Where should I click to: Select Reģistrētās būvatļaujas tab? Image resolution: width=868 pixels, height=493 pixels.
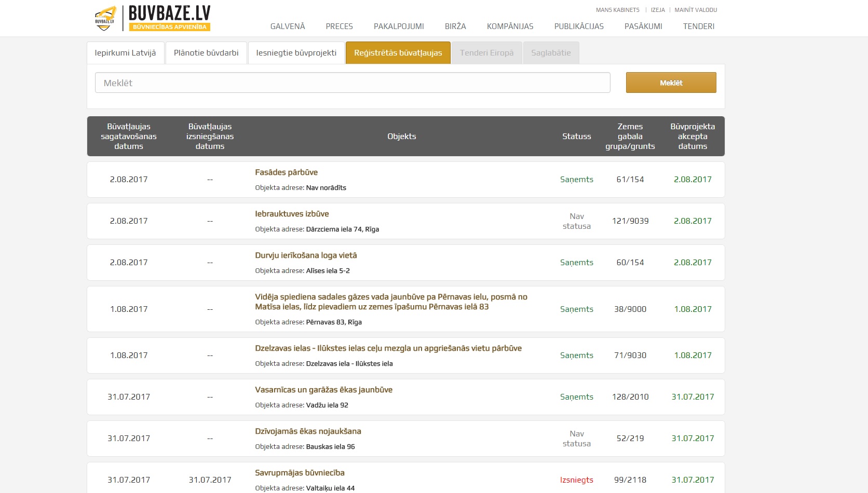click(x=398, y=53)
